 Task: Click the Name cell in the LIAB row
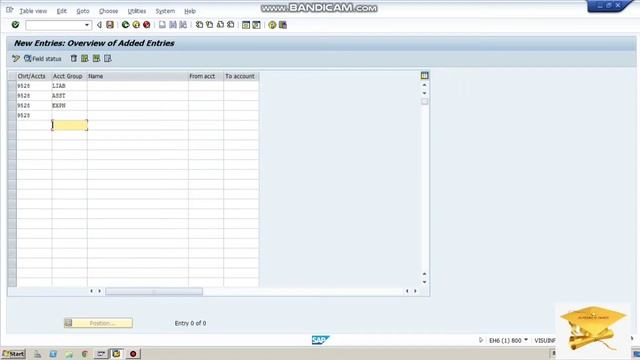pyautogui.click(x=138, y=86)
